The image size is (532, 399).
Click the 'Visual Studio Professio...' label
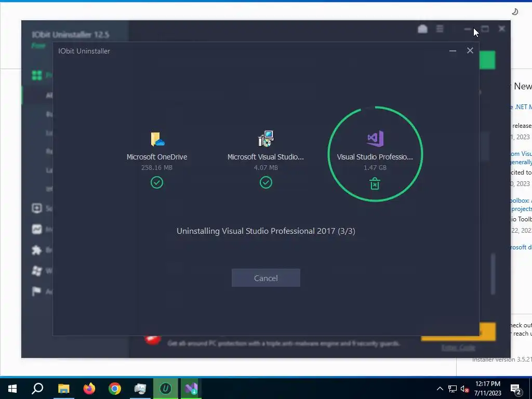click(375, 157)
